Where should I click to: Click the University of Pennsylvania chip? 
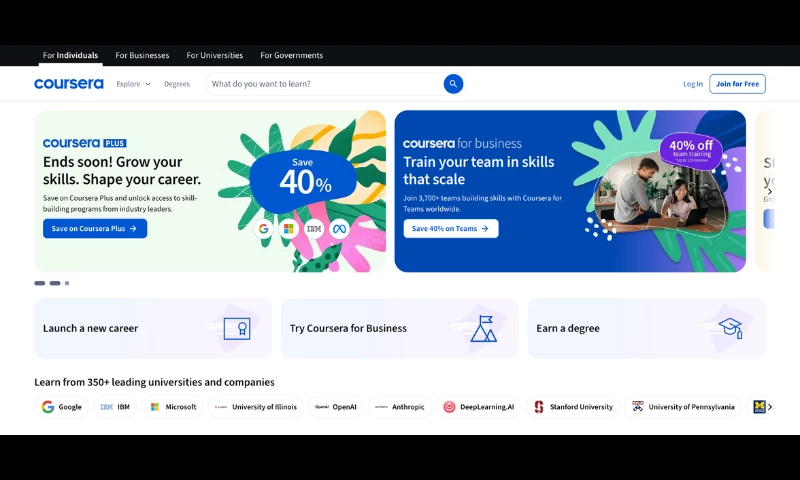[x=683, y=407]
